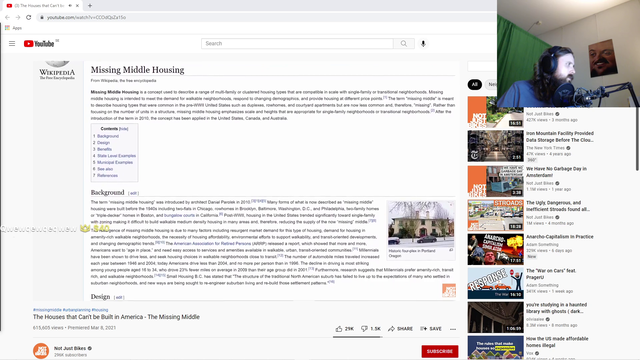Image resolution: width=640 pixels, height=360 pixels.
Task: Click the #missingmiddle hashtag
Action: (x=47, y=310)
